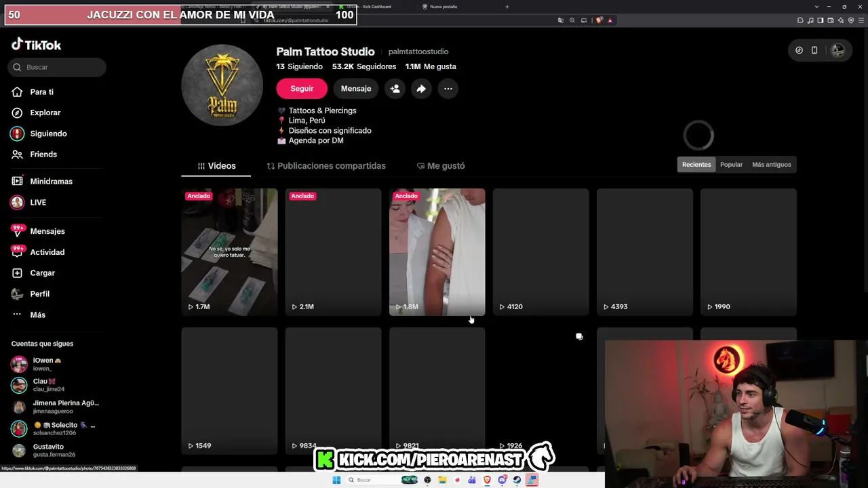Open OBS Studio from the taskbar

tap(427, 480)
